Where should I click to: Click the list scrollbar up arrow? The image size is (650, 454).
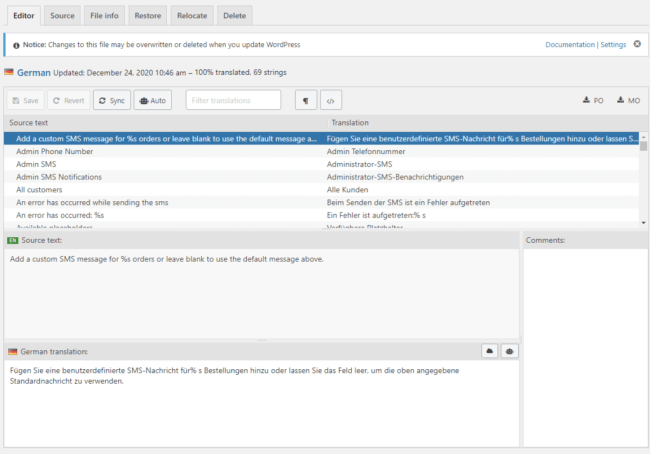click(x=643, y=136)
